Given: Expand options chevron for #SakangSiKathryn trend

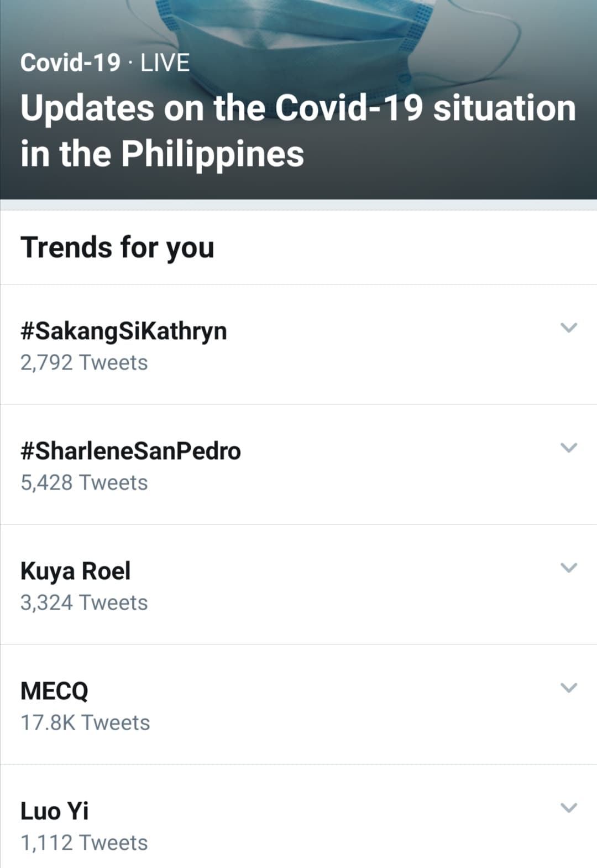Looking at the screenshot, I should coord(569,328).
